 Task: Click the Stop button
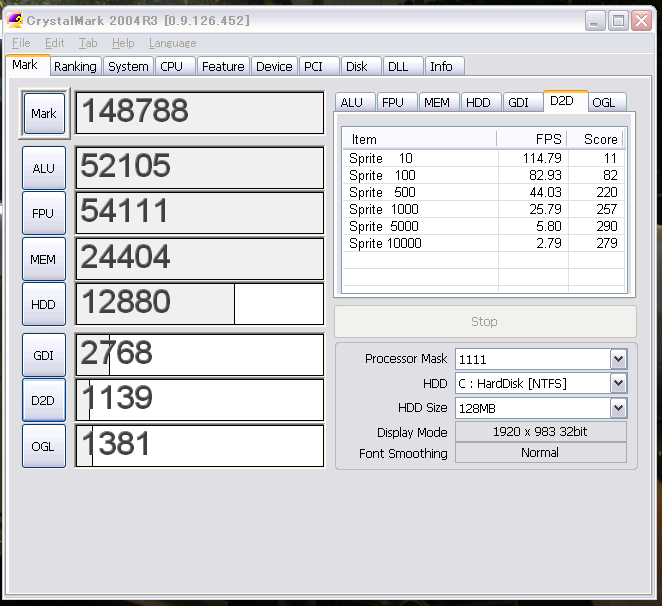click(485, 321)
